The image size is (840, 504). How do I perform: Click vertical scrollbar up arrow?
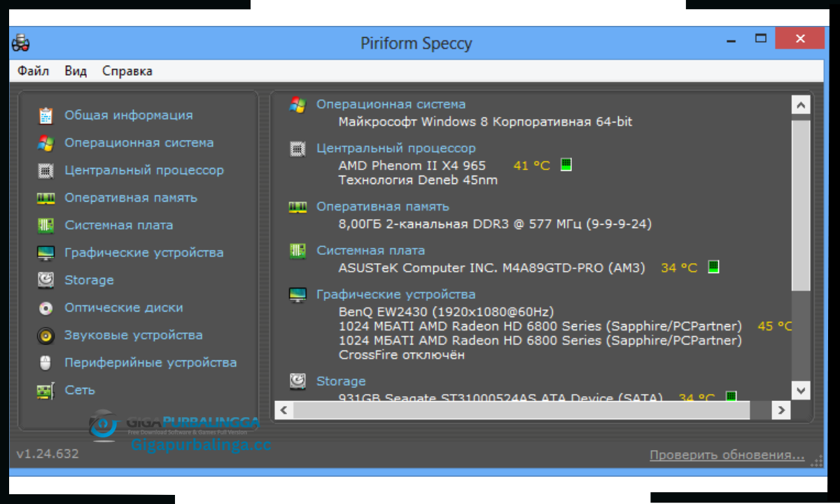coord(801,106)
